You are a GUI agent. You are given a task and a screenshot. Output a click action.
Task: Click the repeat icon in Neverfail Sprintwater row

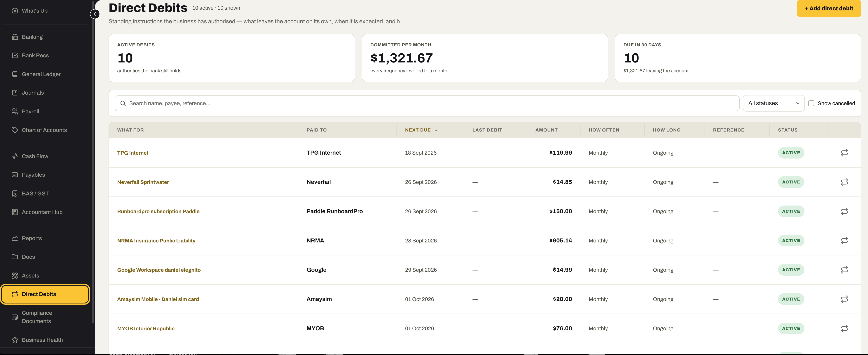844,182
